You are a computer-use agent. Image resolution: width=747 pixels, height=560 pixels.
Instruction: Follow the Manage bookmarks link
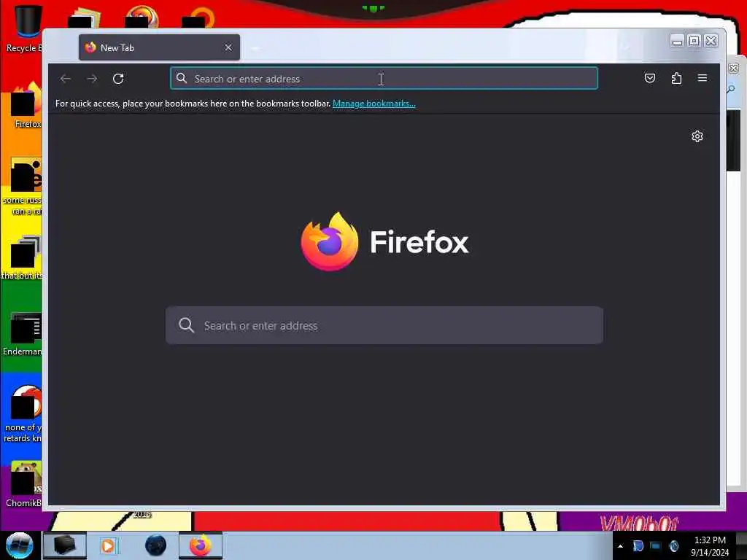pyautogui.click(x=374, y=104)
